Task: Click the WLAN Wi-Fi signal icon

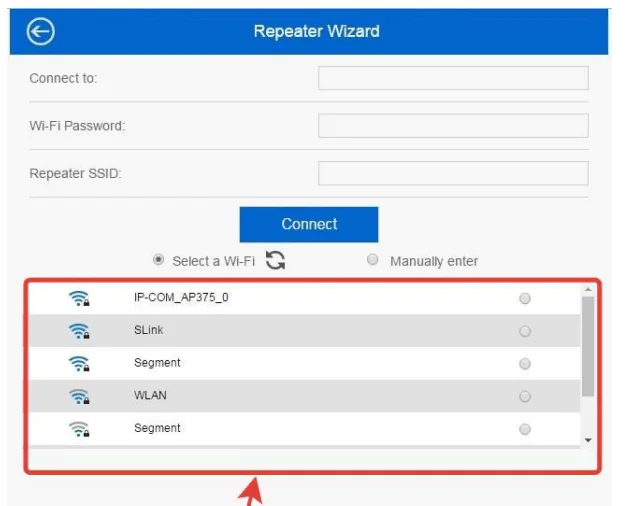Action: (x=79, y=396)
